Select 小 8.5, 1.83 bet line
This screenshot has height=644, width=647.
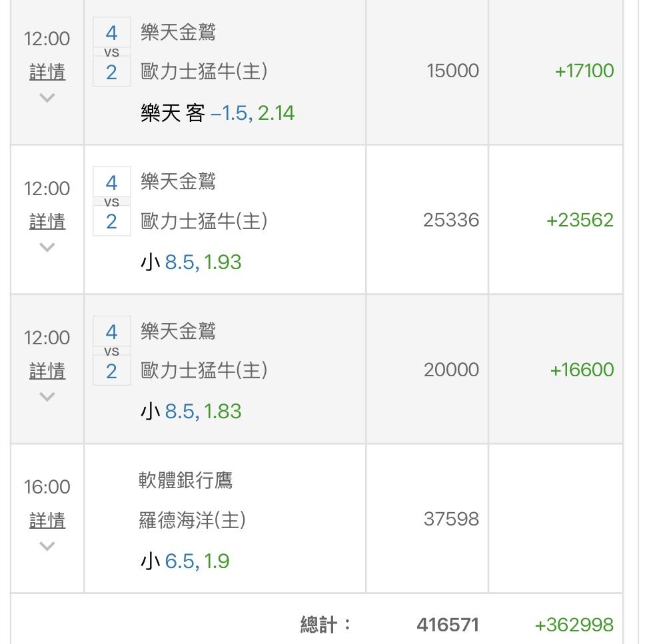[191, 412]
